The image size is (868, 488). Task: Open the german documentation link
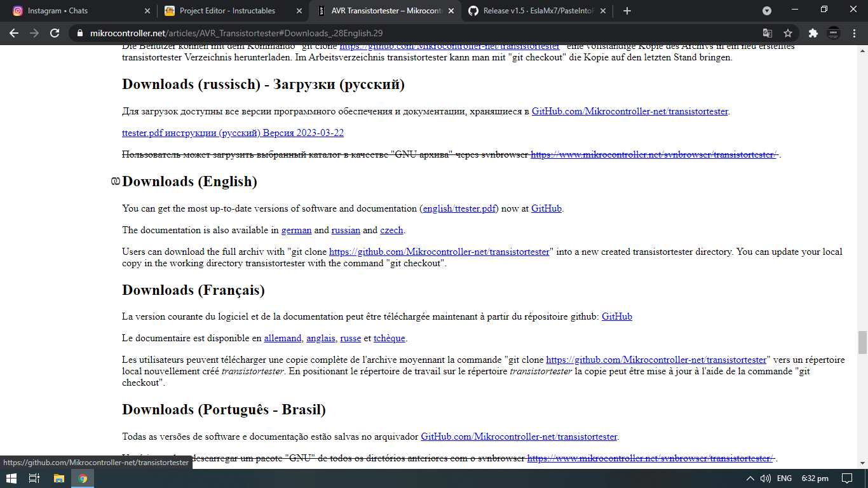pos(297,230)
